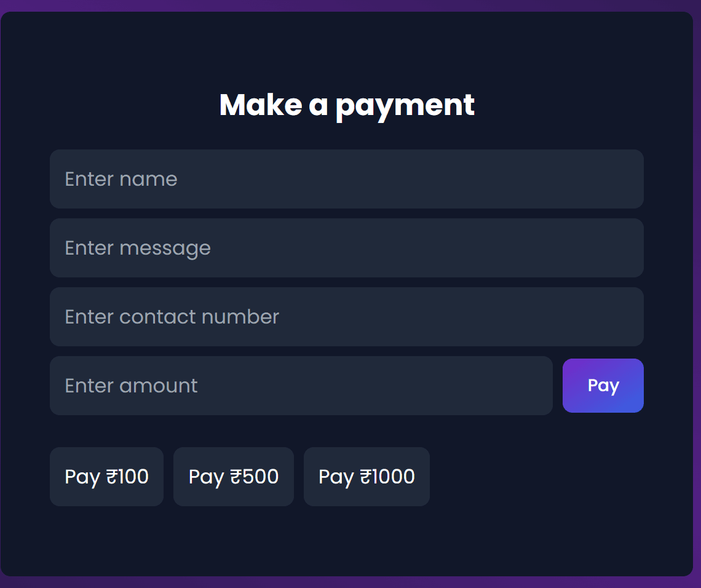This screenshot has width=701, height=588.
Task: Choose the Pay ₹100 quick option
Action: [x=106, y=477]
